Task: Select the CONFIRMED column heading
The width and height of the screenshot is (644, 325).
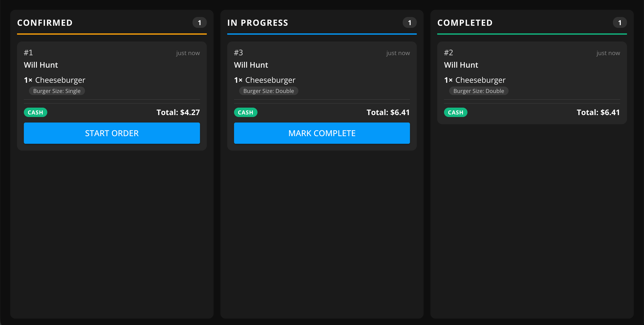Action: (x=45, y=23)
